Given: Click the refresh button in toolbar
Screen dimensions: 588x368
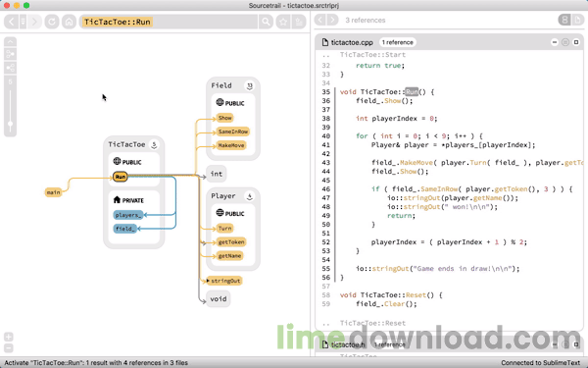Looking at the screenshot, I should 52,22.
